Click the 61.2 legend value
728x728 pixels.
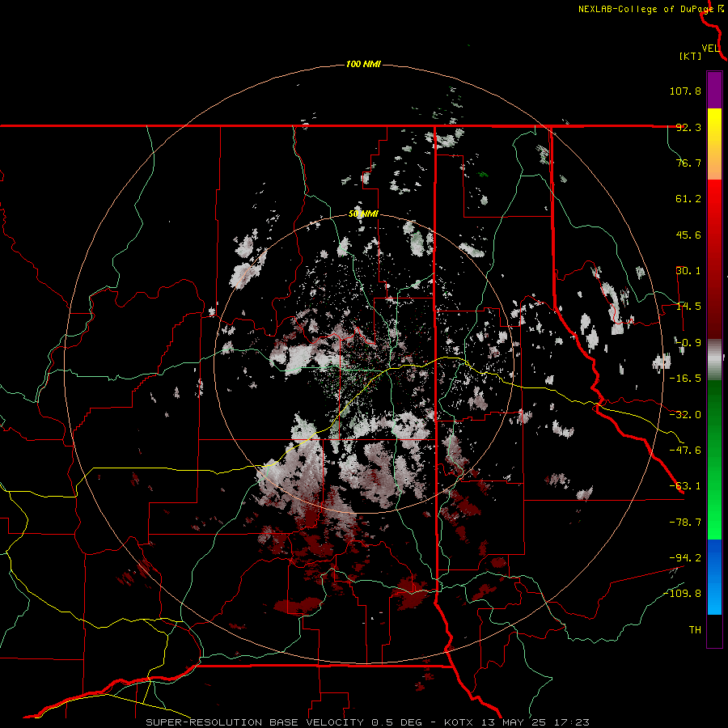(688, 199)
